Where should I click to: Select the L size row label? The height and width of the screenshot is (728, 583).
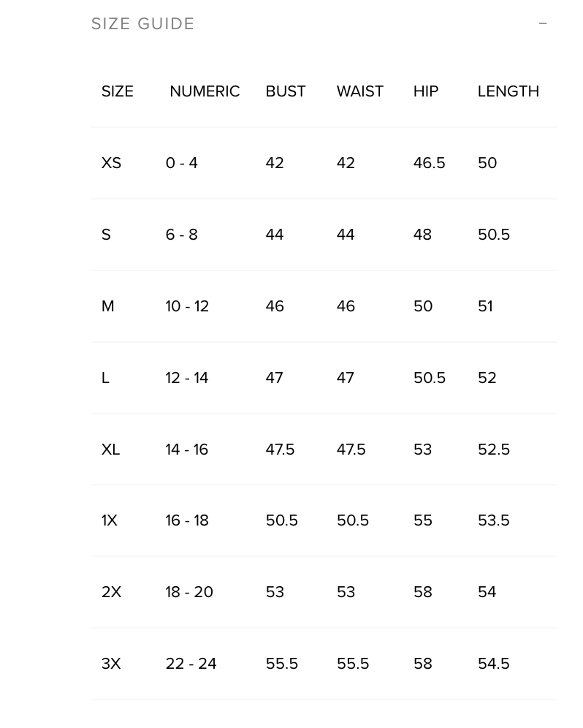[106, 378]
